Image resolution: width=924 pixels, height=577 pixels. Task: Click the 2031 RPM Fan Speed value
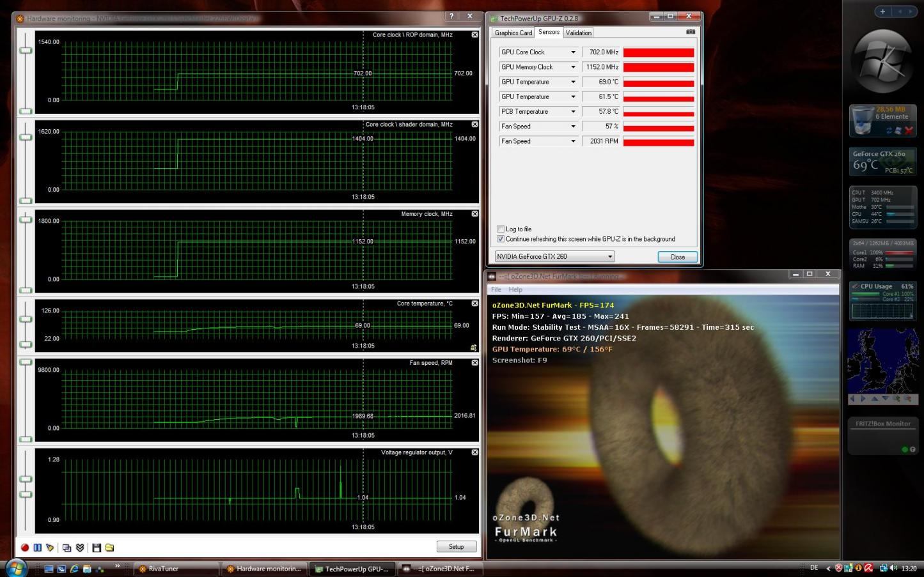click(600, 141)
